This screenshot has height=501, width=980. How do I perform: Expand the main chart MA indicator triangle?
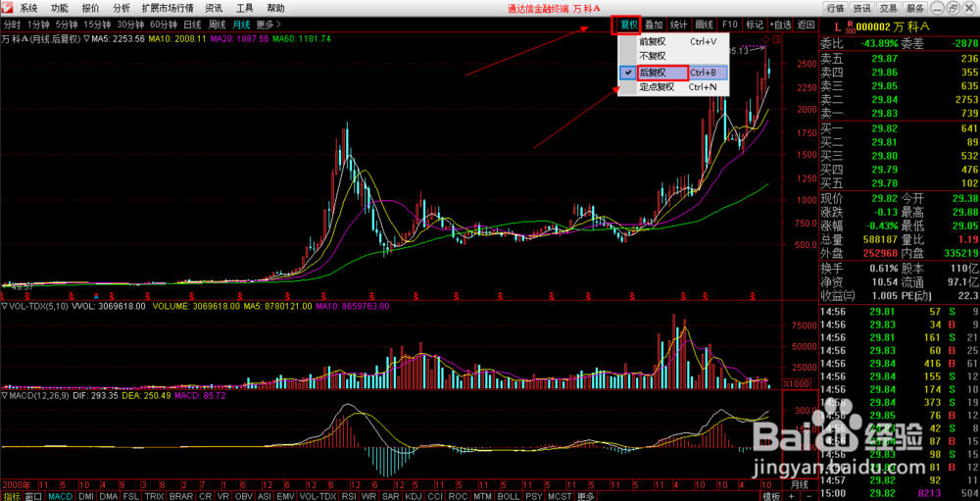point(87,39)
